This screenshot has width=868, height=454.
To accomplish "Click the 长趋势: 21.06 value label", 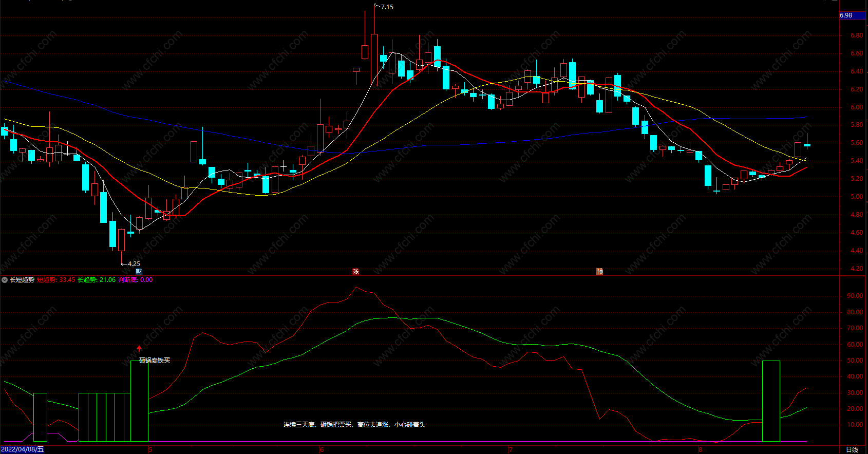I will click(x=97, y=280).
